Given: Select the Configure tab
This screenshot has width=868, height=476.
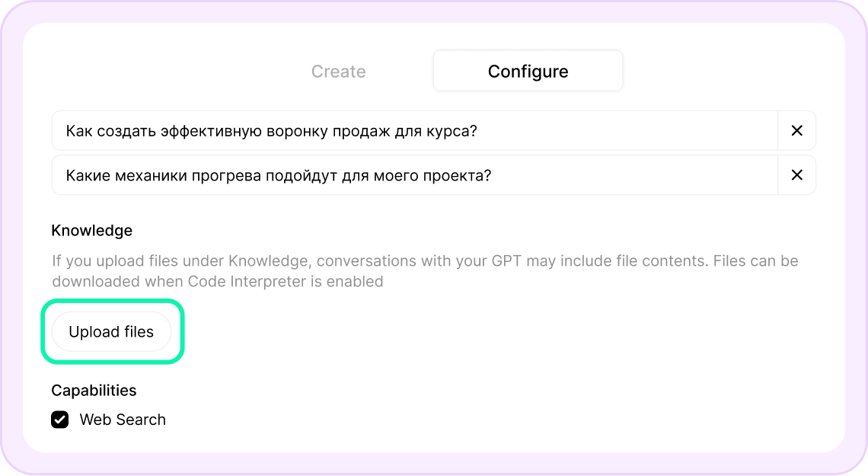Looking at the screenshot, I should 528,71.
